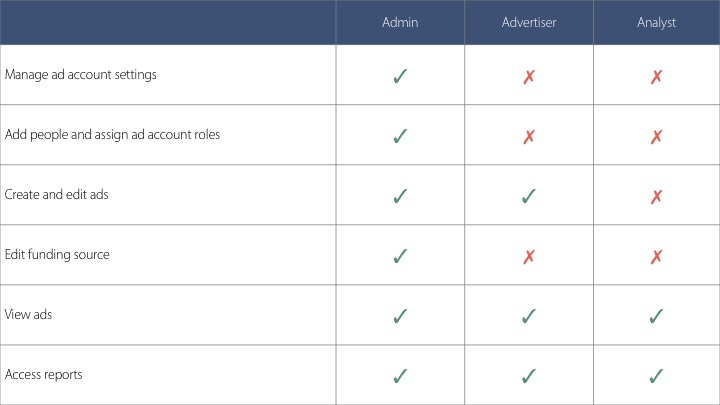720x405 pixels.
Task: Click the Admin checkmark for Manage ad account settings
Action: [400, 76]
